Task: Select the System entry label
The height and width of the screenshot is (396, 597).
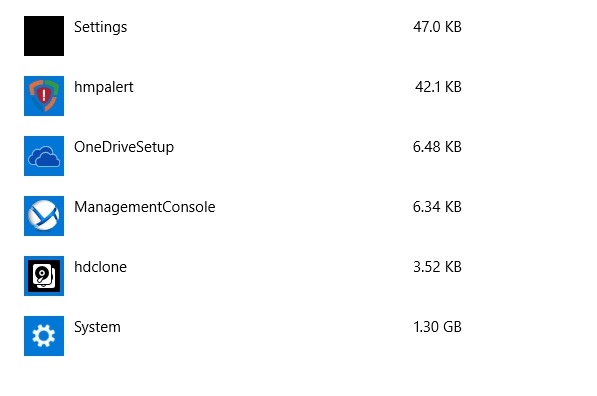Action: (x=97, y=327)
